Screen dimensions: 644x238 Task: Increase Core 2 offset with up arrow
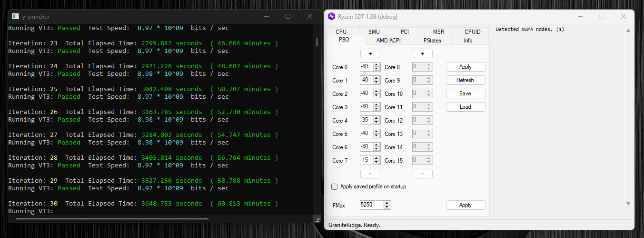click(376, 92)
